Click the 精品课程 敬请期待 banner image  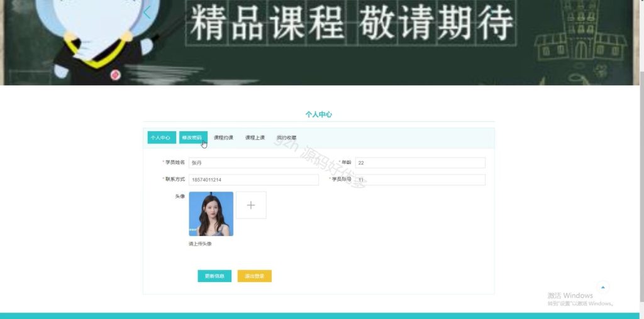tap(319, 43)
